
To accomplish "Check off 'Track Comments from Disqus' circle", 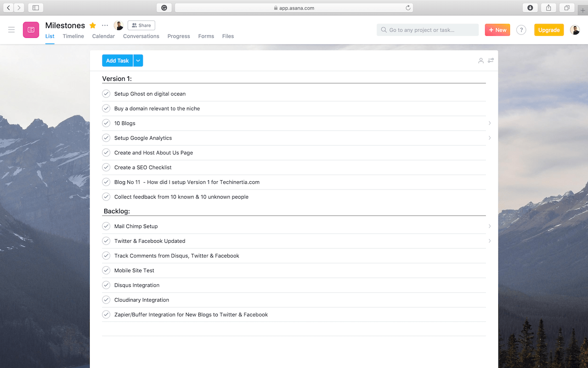I will 106,256.
